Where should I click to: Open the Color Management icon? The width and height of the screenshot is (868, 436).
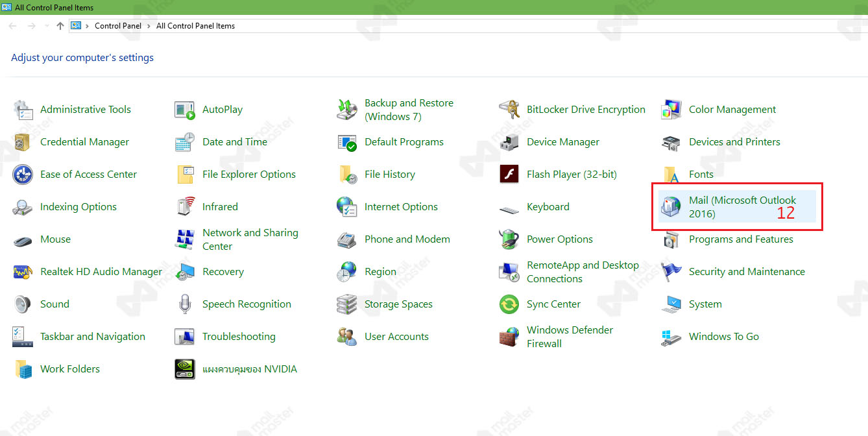(x=671, y=110)
